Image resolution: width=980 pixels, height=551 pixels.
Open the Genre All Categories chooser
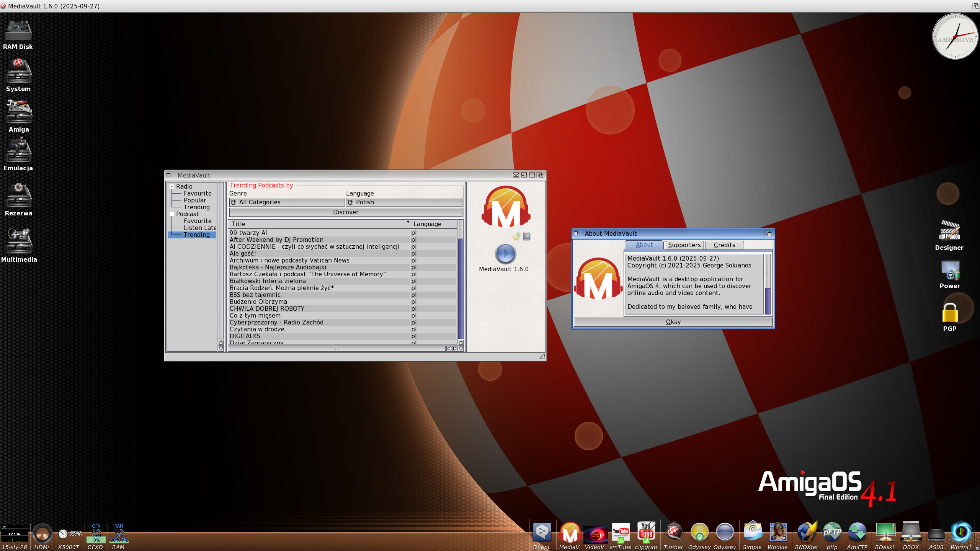tap(287, 202)
